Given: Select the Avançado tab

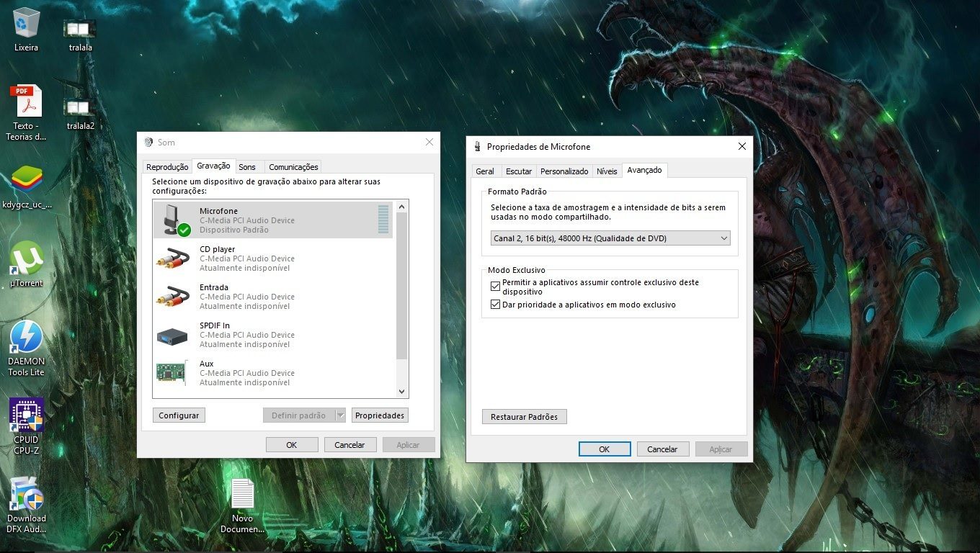Looking at the screenshot, I should coord(644,170).
